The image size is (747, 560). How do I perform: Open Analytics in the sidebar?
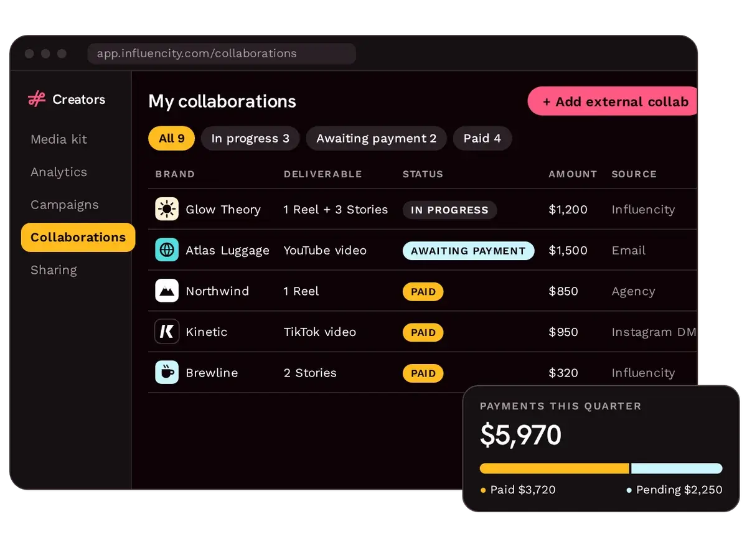(59, 172)
